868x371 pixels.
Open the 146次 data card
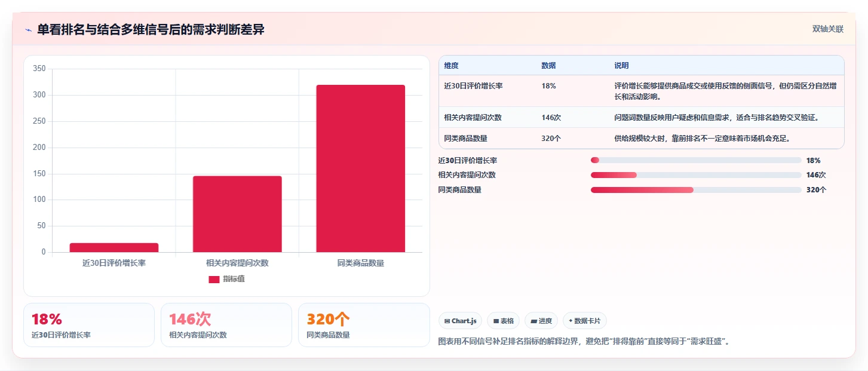(226, 325)
